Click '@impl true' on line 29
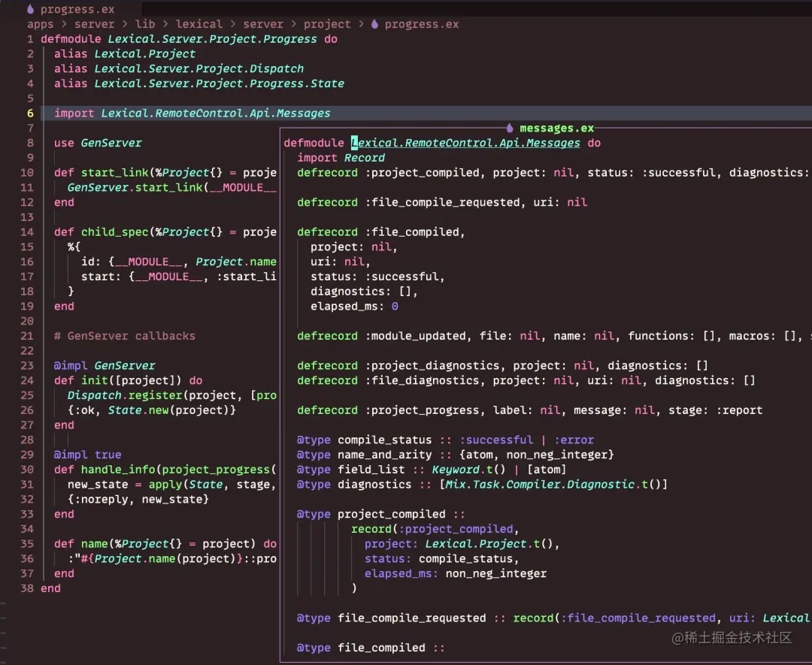812x665 pixels. point(87,455)
